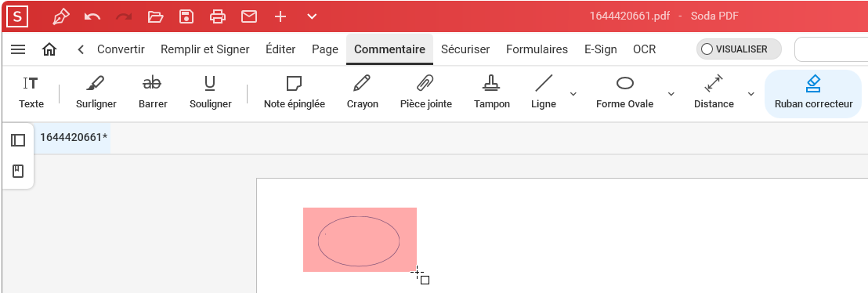
Task: Toggle the sidebar panel icon
Action: [18, 140]
